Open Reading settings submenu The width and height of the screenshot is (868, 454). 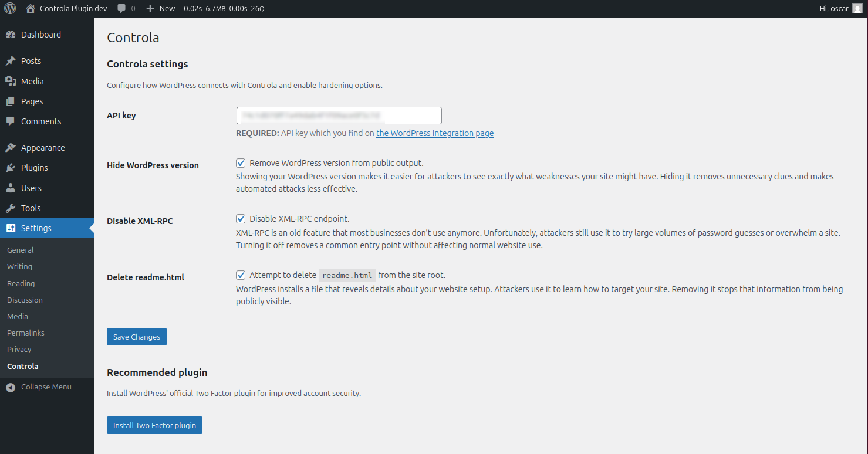click(21, 283)
